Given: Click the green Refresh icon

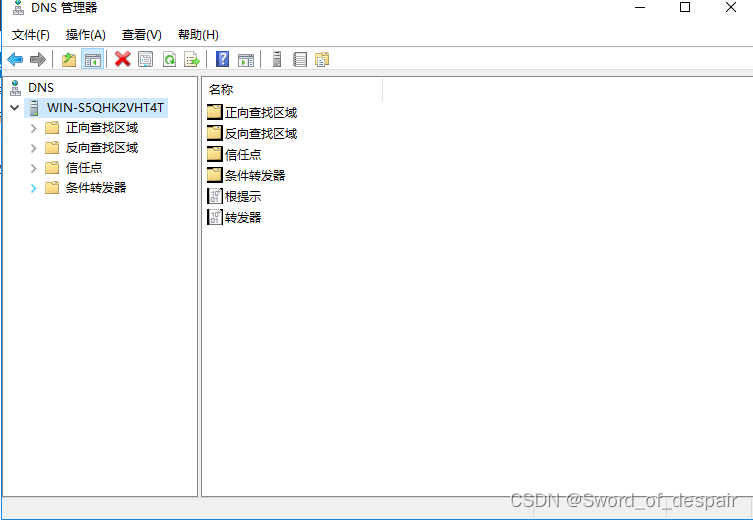Looking at the screenshot, I should 169,60.
